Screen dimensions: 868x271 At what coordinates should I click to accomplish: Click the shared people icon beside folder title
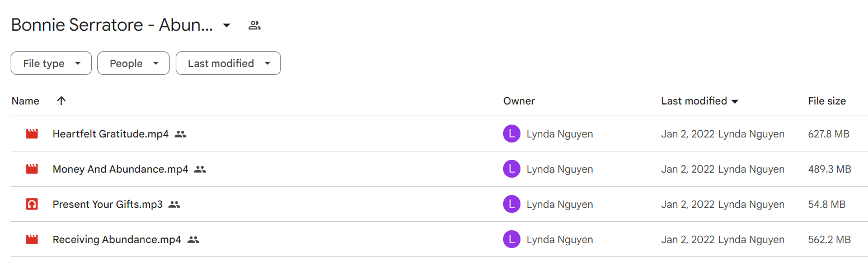pyautogui.click(x=255, y=25)
